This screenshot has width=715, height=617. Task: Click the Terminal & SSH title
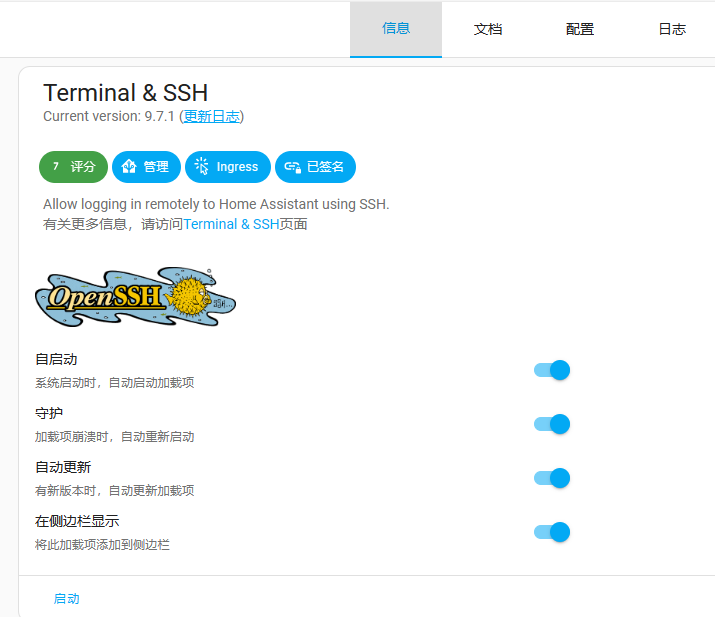125,93
